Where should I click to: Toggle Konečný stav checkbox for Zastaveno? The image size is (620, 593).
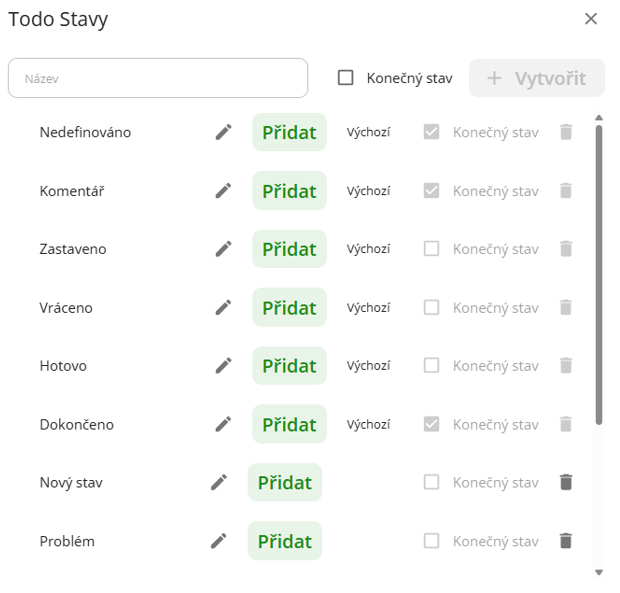pyautogui.click(x=431, y=249)
